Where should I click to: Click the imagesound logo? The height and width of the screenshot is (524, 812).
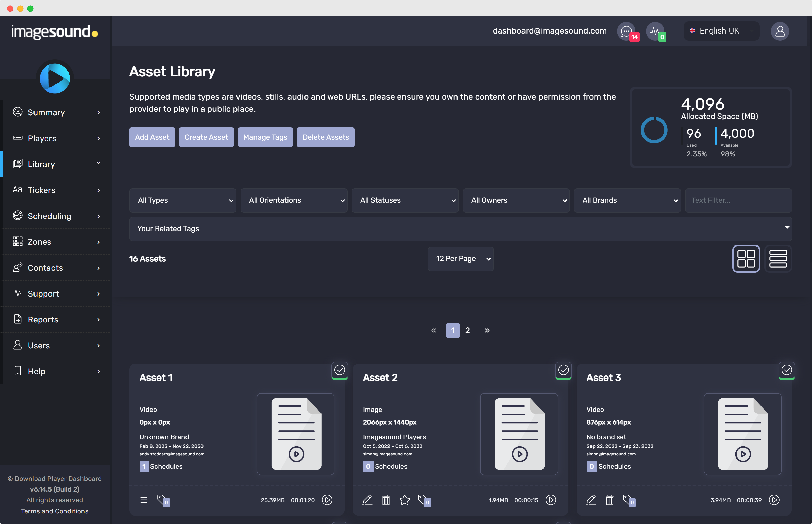tap(55, 32)
